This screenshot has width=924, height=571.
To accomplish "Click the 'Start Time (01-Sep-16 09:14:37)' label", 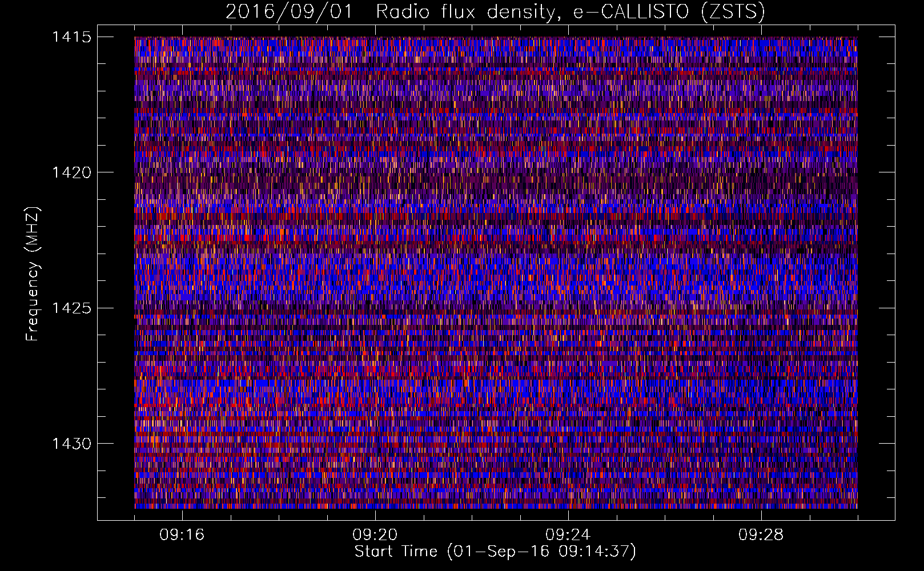I will [x=495, y=552].
